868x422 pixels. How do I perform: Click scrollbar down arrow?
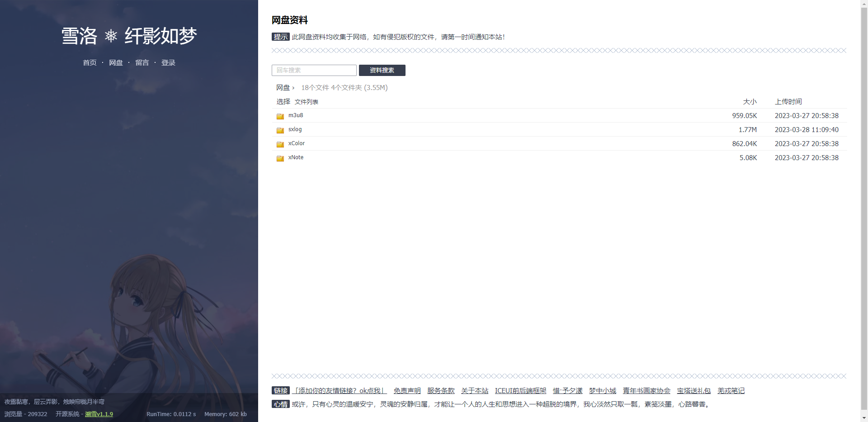point(864,418)
